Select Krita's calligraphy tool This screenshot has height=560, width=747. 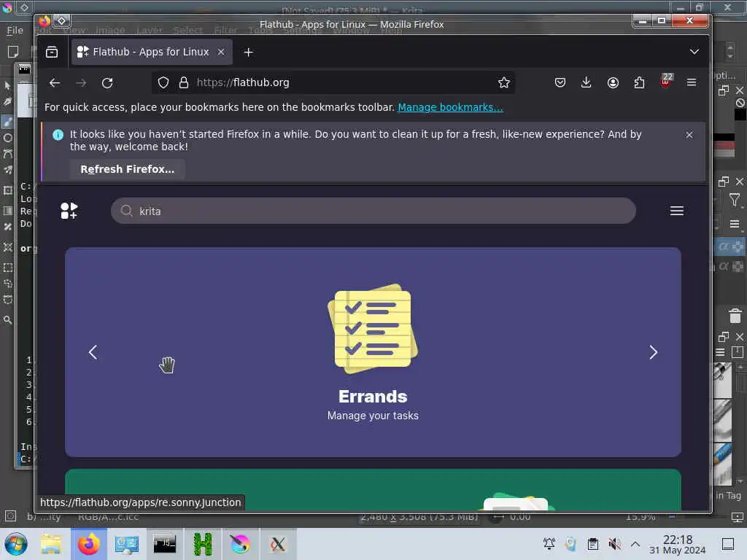click(x=7, y=102)
